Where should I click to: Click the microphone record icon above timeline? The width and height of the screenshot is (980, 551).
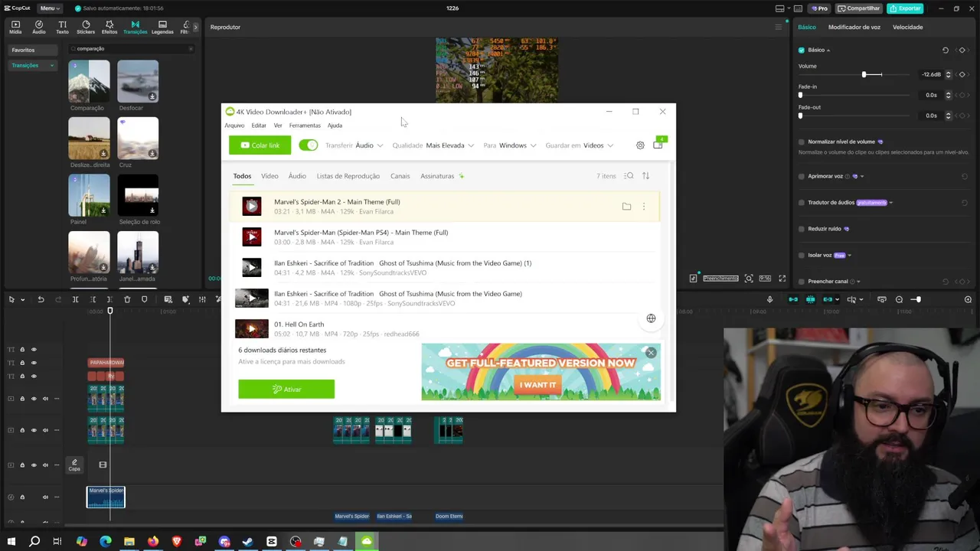click(770, 299)
